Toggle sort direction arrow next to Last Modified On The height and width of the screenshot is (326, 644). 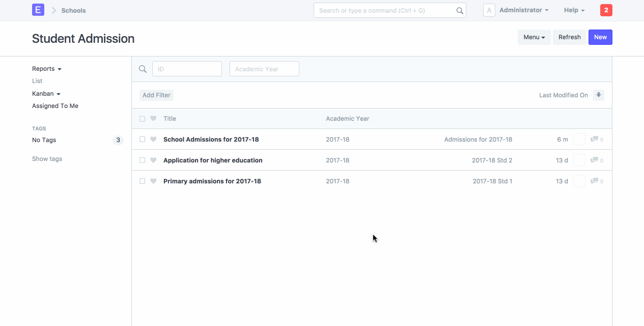(x=599, y=95)
